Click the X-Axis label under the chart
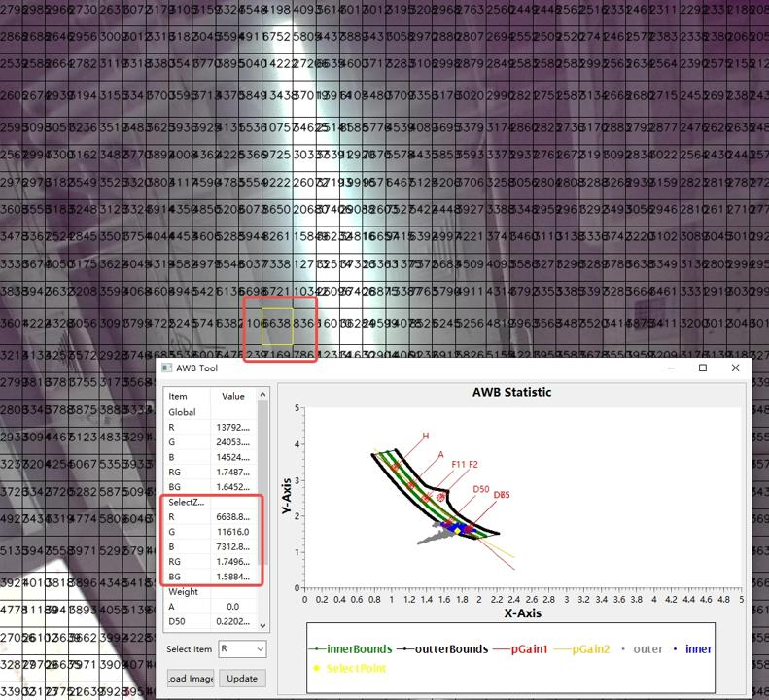The height and width of the screenshot is (700, 769). [523, 613]
